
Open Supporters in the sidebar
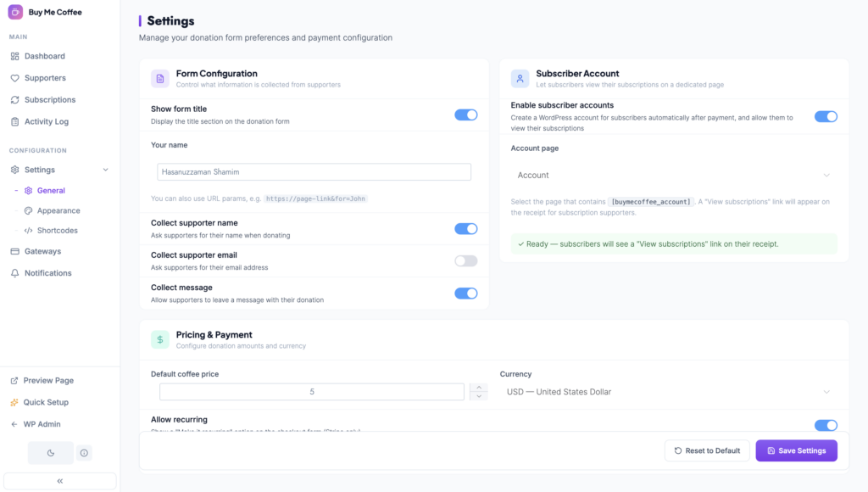pos(45,78)
